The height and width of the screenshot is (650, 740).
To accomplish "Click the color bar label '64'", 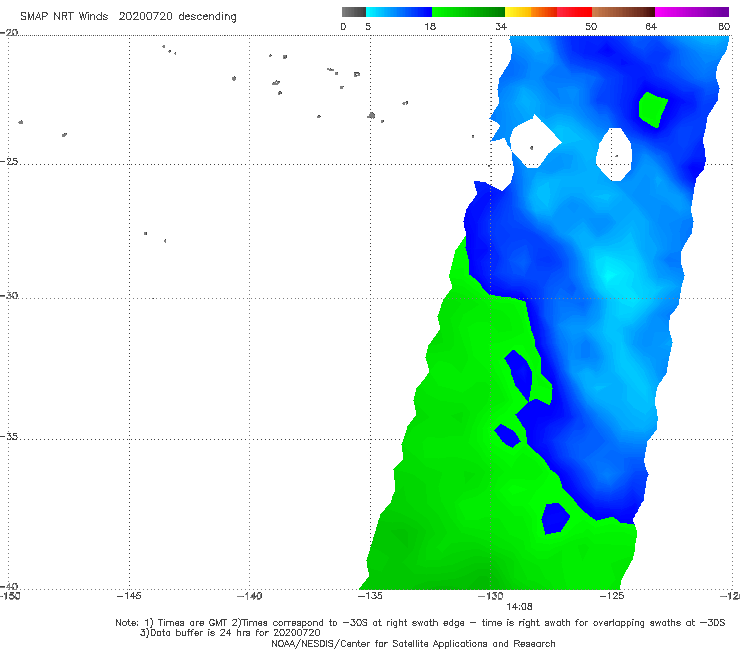I will click(x=651, y=26).
